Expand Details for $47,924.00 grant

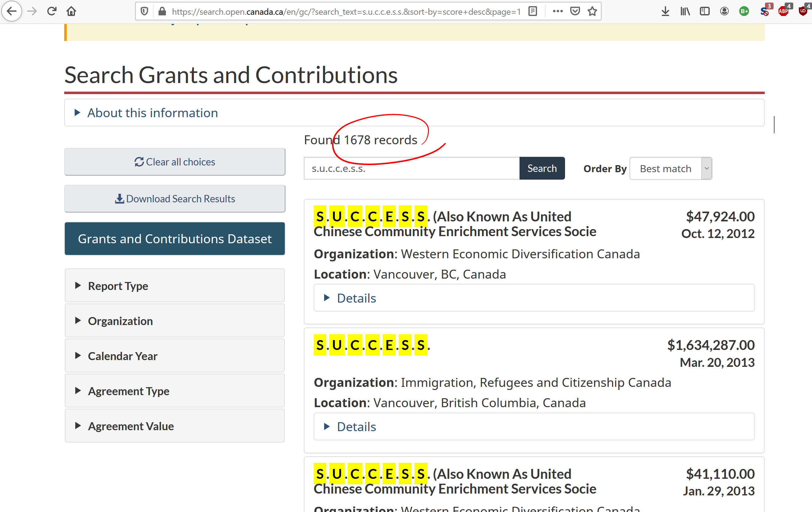534,298
